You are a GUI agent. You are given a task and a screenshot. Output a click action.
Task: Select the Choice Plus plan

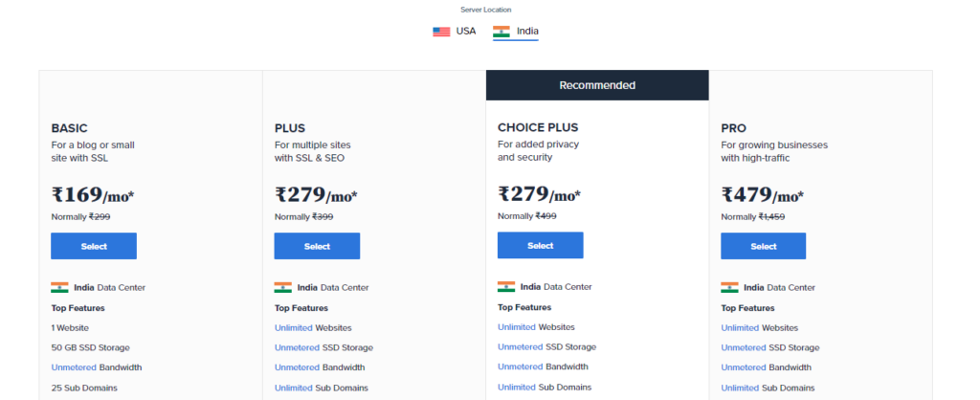pyautogui.click(x=541, y=246)
